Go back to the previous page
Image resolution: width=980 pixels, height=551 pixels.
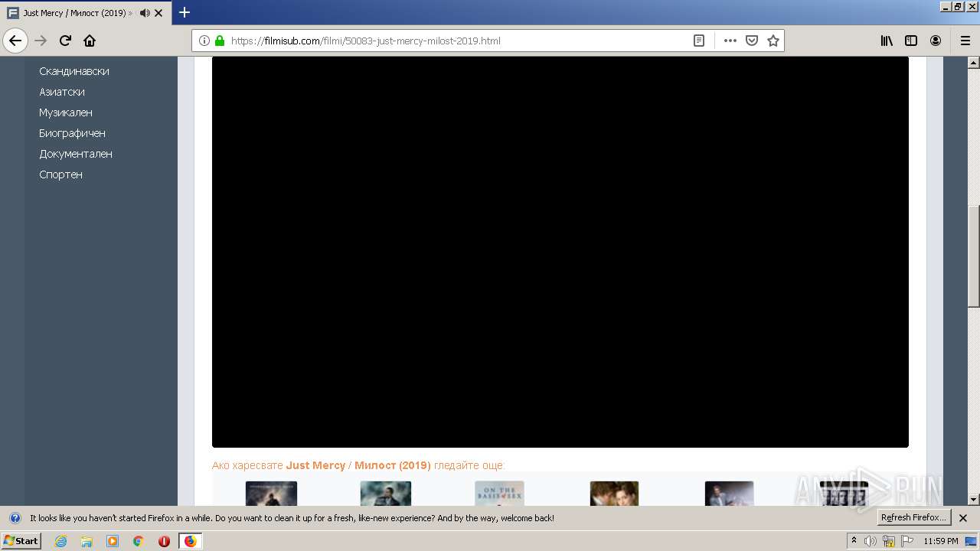click(x=15, y=41)
